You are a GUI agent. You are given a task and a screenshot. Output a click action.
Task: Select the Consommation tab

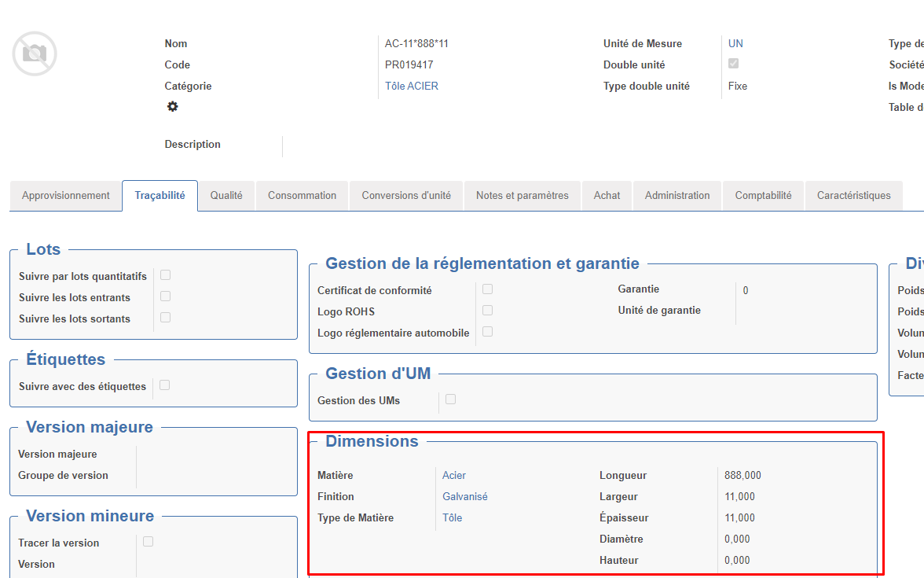point(302,196)
